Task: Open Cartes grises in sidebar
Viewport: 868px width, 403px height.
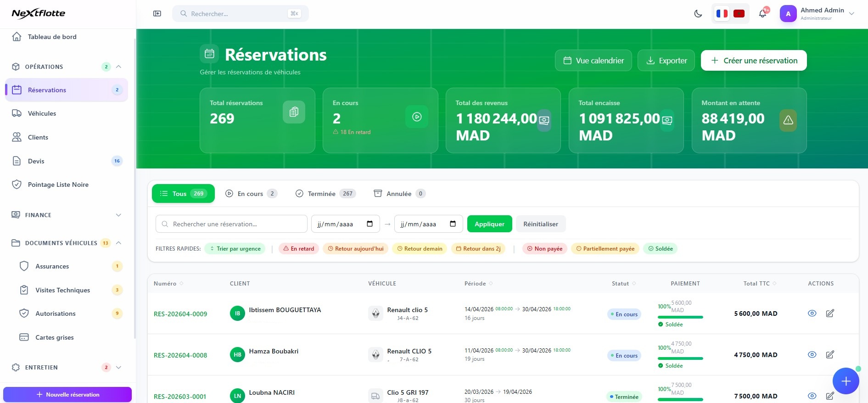Action: 54,337
